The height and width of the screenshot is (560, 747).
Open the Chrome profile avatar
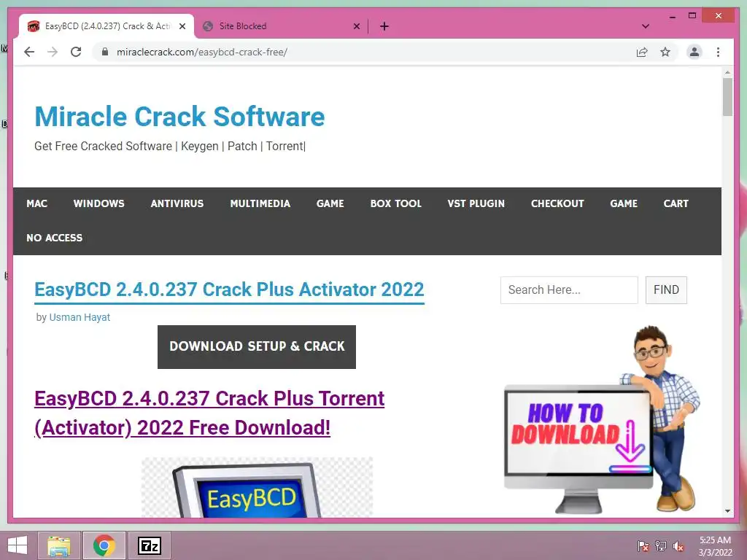pyautogui.click(x=694, y=52)
